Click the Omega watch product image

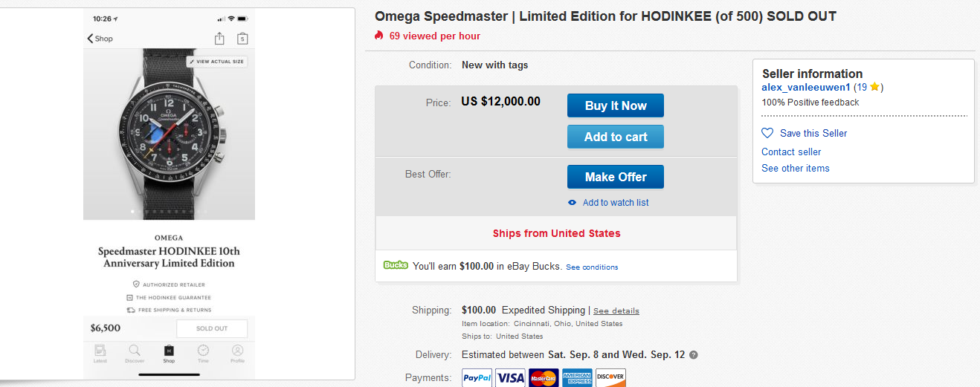[x=169, y=137]
